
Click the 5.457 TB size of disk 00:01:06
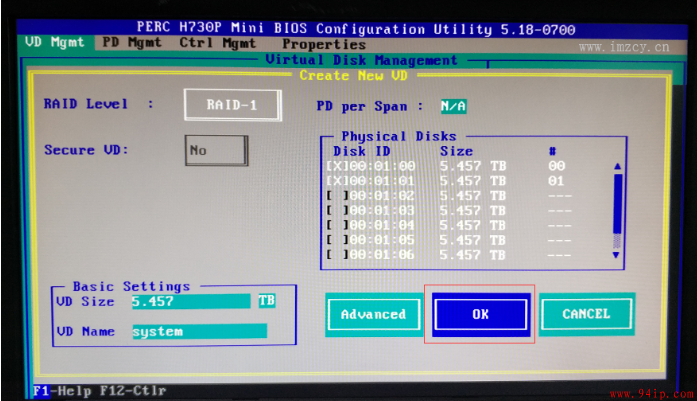pyautogui.click(x=473, y=255)
